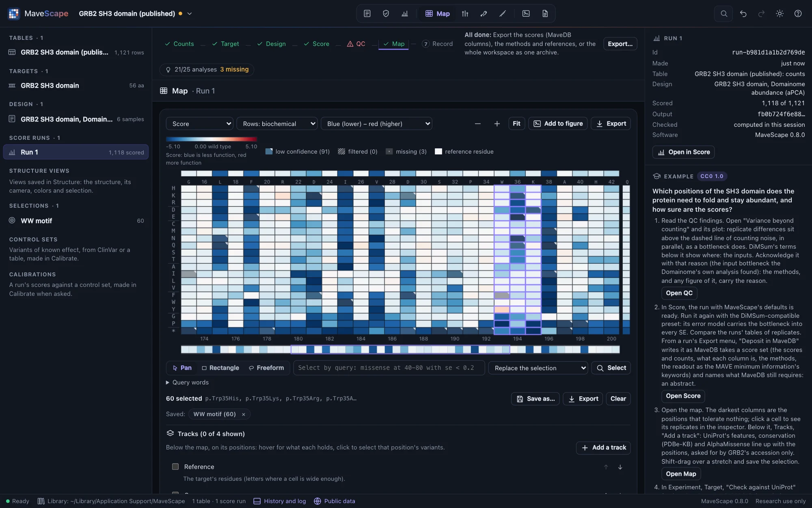Viewport: 812px width, 508px height.
Task: Open the molecule Structure view in the top toolbar
Action: [484, 14]
